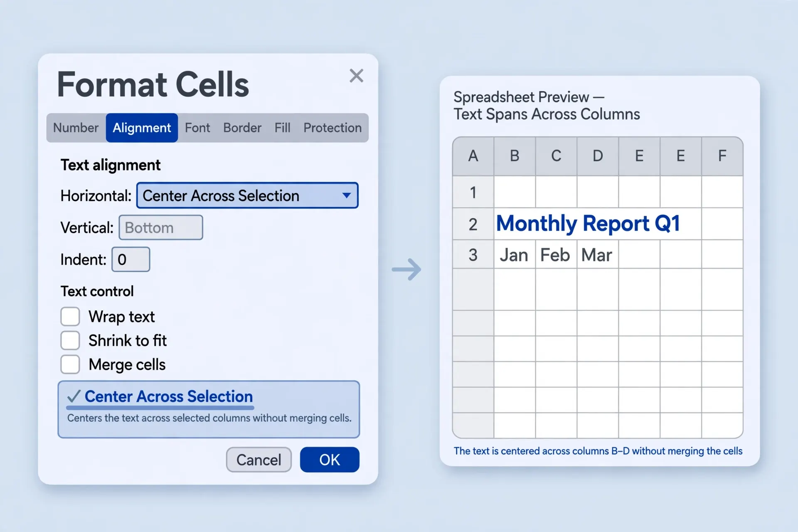The image size is (798, 532).
Task: Close the Format Cells dialog
Action: click(x=356, y=76)
